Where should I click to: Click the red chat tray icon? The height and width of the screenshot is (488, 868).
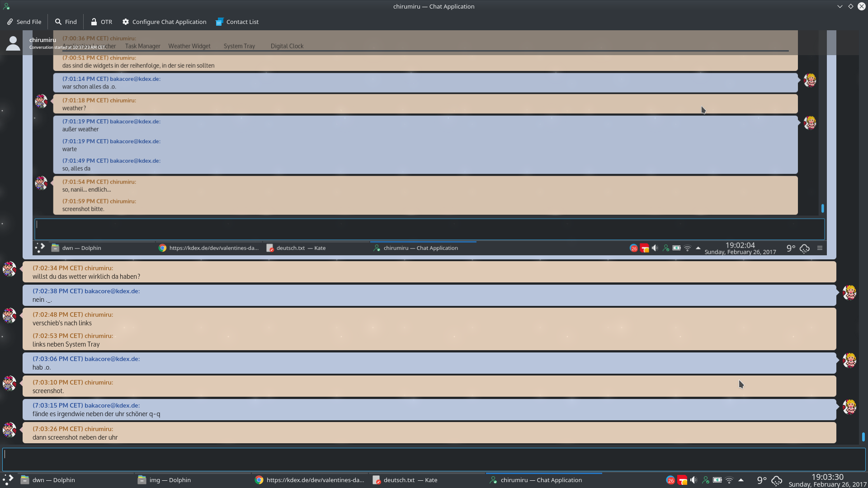[682, 480]
